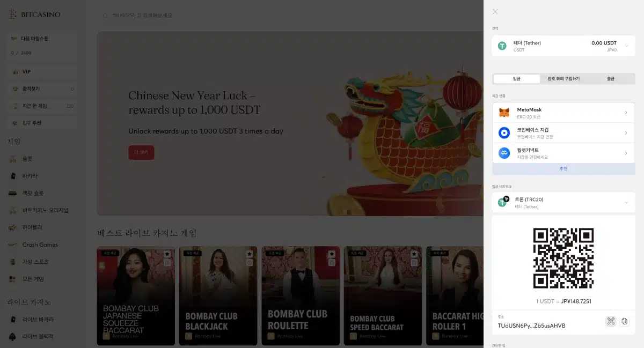Click the 0.00 USDT balance amount
The height and width of the screenshot is (348, 644).
point(604,43)
